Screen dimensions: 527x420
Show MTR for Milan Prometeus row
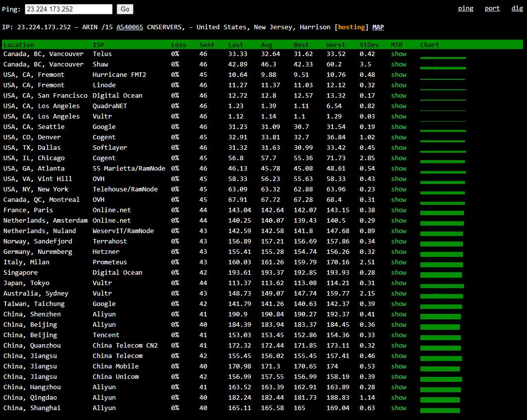pyautogui.click(x=398, y=262)
